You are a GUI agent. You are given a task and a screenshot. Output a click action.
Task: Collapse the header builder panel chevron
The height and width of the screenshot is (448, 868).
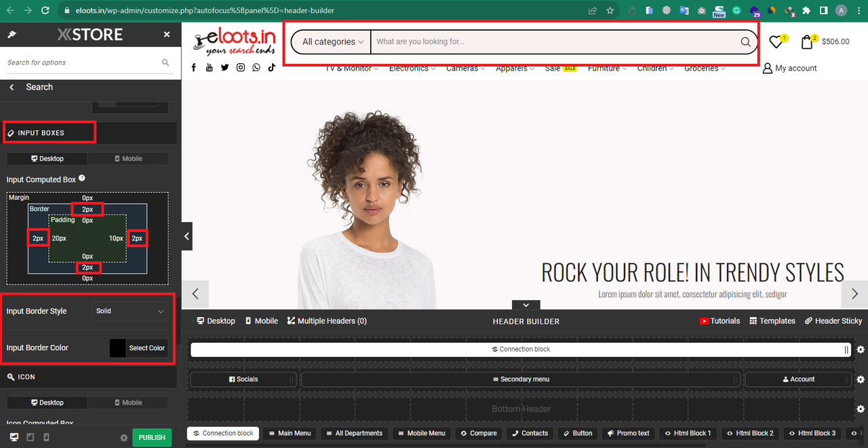526,305
